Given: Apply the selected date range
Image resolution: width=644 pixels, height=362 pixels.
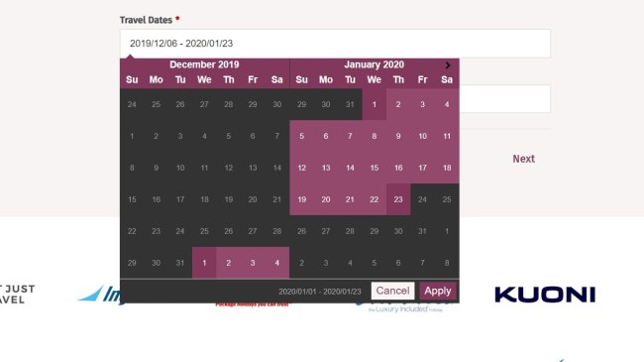Looking at the screenshot, I should 437,291.
